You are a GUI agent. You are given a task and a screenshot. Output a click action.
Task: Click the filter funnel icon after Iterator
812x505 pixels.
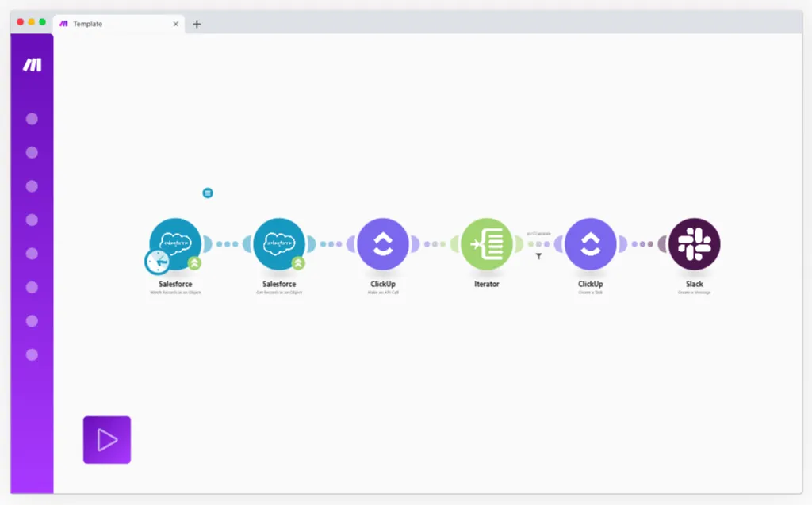coord(538,256)
